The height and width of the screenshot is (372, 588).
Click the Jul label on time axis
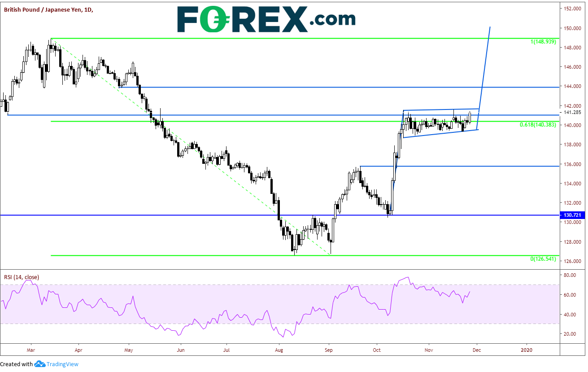[x=226, y=350]
